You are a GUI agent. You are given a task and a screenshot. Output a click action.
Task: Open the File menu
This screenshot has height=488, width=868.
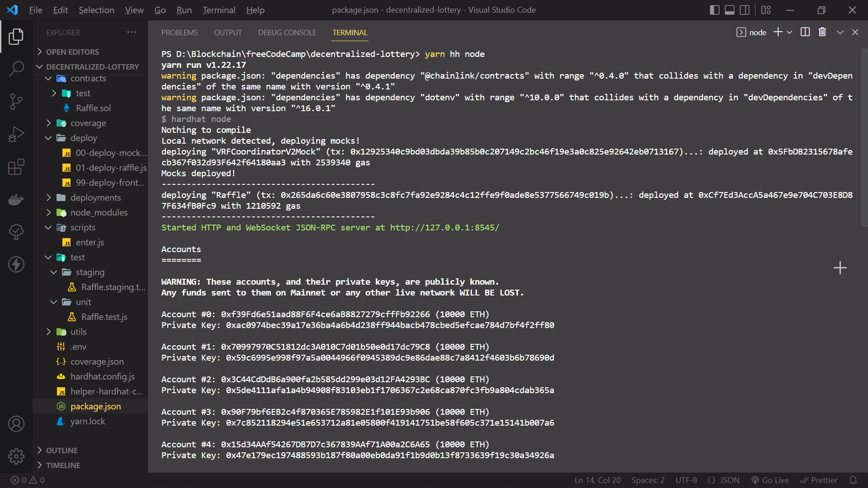point(35,10)
